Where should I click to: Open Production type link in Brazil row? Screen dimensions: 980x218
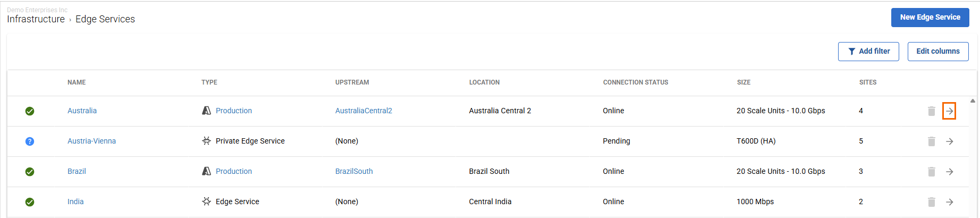point(234,171)
